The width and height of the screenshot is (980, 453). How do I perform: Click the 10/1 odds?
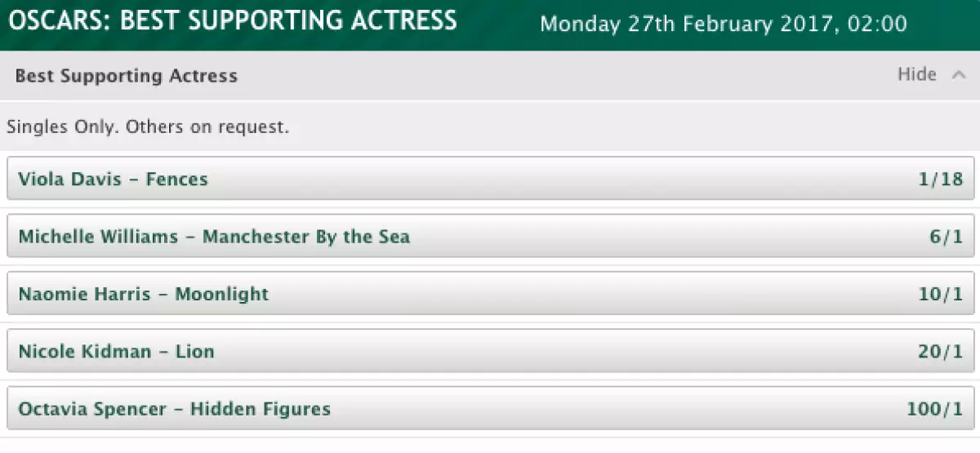941,294
